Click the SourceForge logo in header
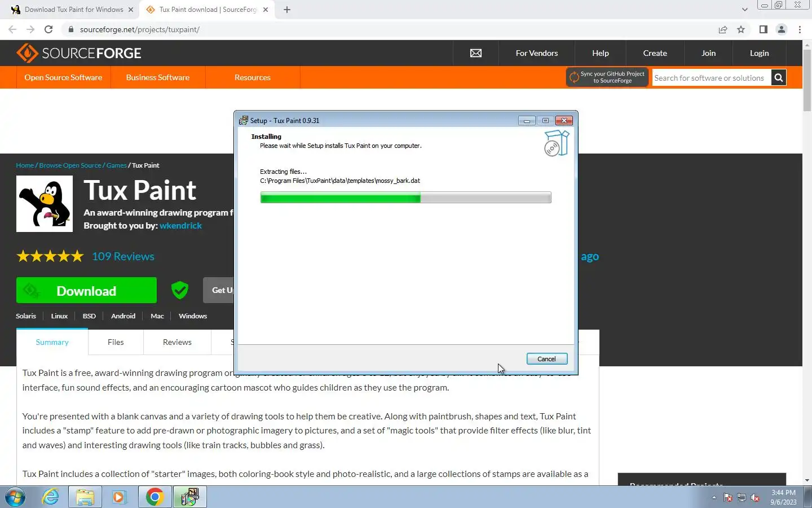This screenshot has width=812, height=508. click(79, 53)
